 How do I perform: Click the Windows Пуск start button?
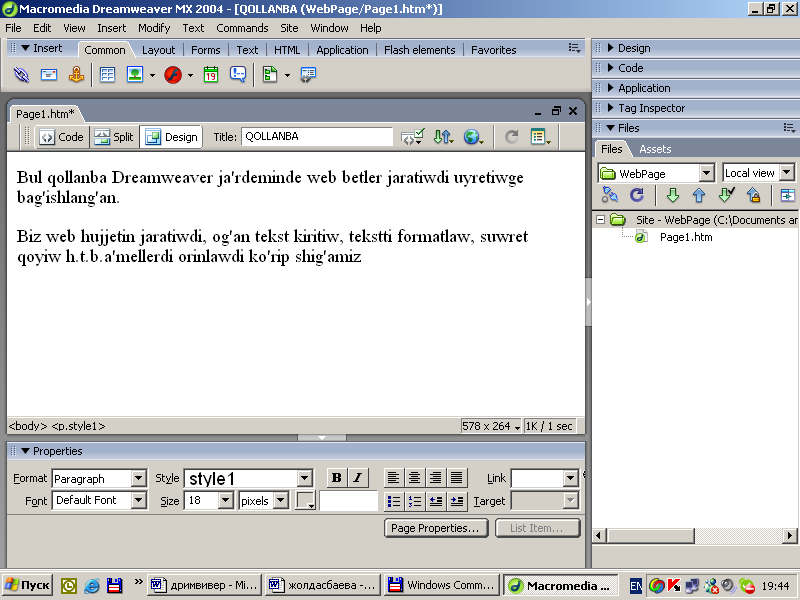click(28, 585)
